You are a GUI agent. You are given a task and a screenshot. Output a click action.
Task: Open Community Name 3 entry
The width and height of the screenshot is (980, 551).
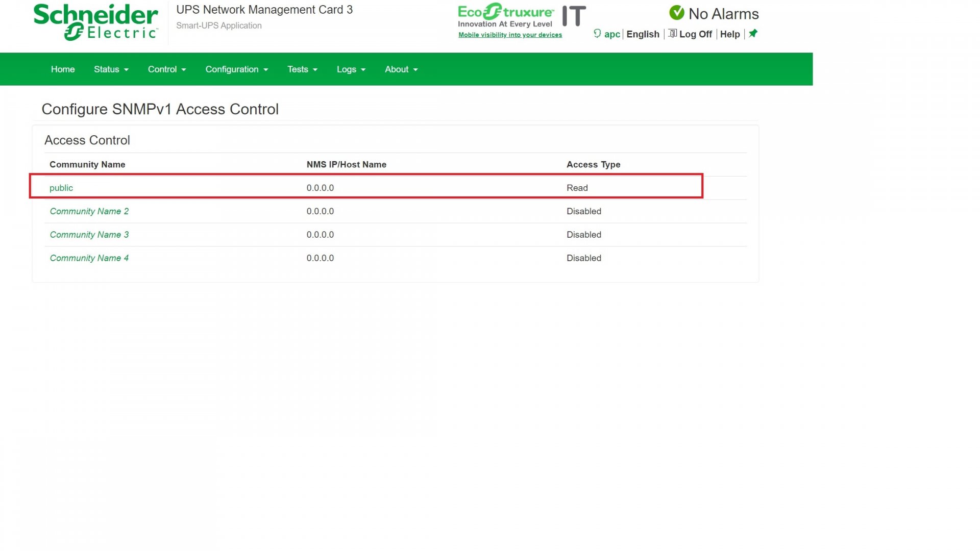[x=89, y=235]
